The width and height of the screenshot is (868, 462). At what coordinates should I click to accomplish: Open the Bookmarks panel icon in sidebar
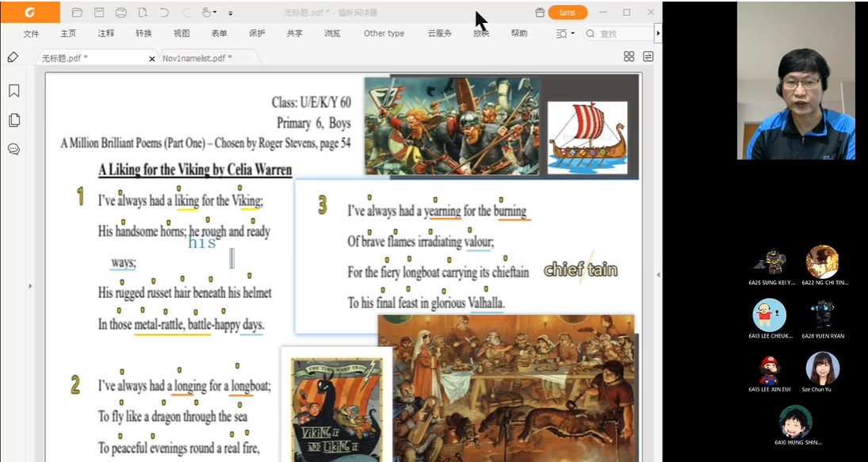point(14,91)
